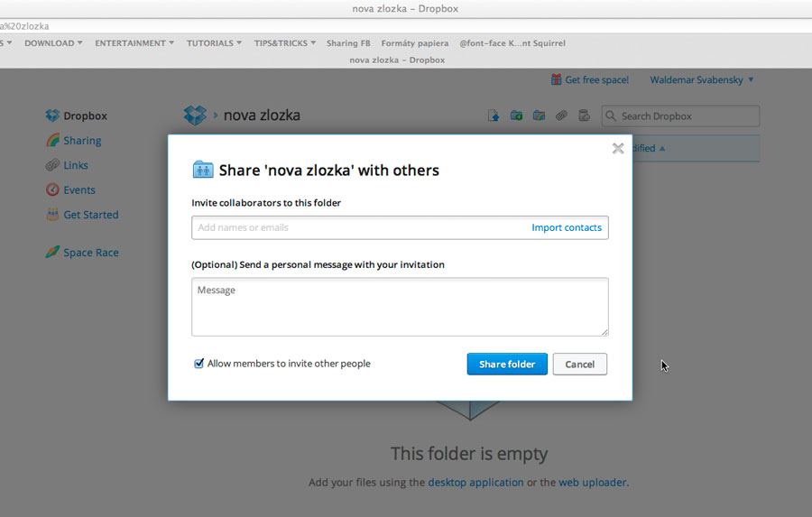Image resolution: width=812 pixels, height=517 pixels.
Task: Open Get Started in the sidebar
Action: tap(90, 215)
